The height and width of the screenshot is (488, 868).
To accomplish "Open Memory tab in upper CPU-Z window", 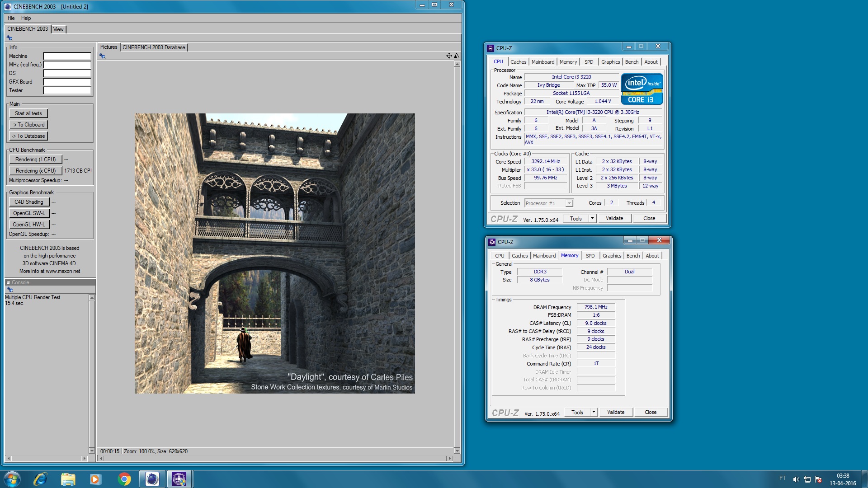I will pos(568,62).
